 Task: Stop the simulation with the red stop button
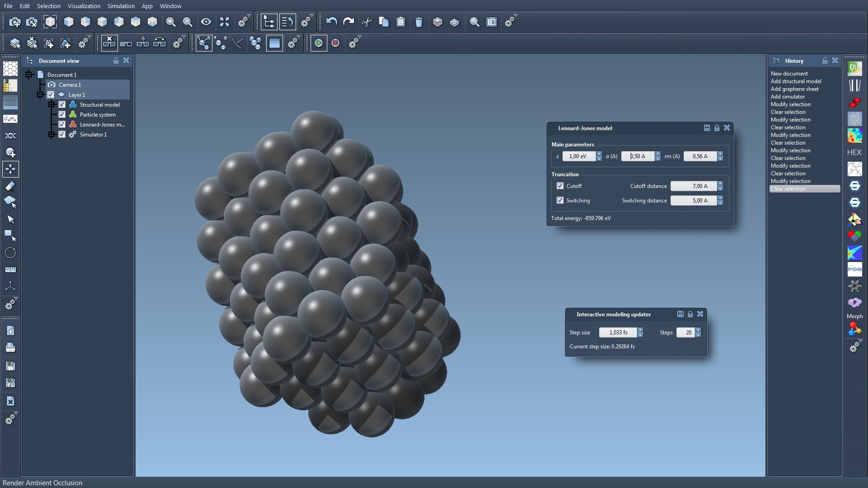tap(335, 43)
